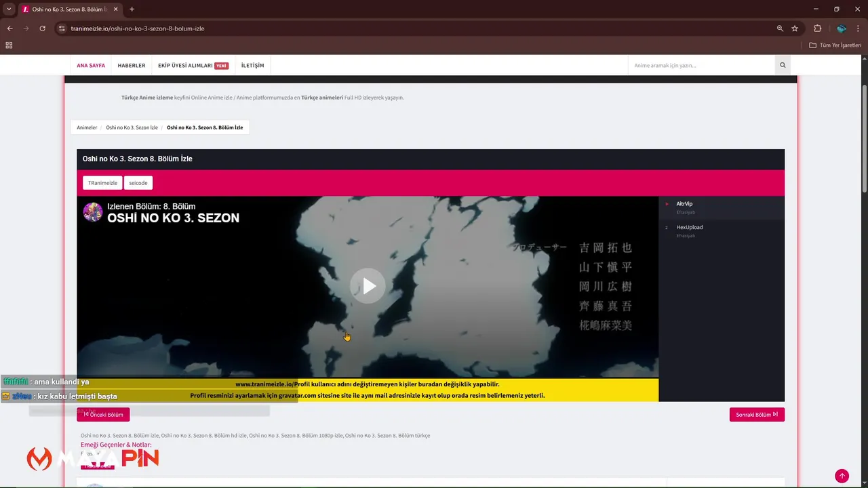Screen dimensions: 868x488
Task: Click the page vertical scrollbar
Action: click(865, 139)
